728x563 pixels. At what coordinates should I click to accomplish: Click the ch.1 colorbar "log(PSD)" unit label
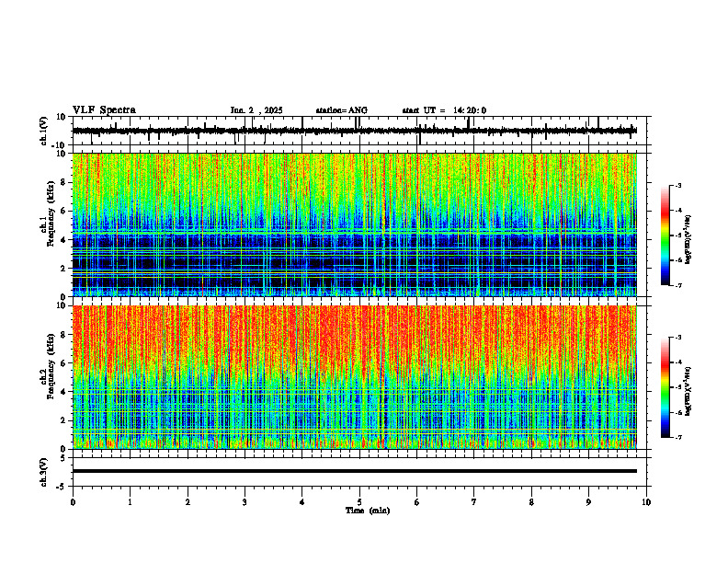[x=688, y=240]
